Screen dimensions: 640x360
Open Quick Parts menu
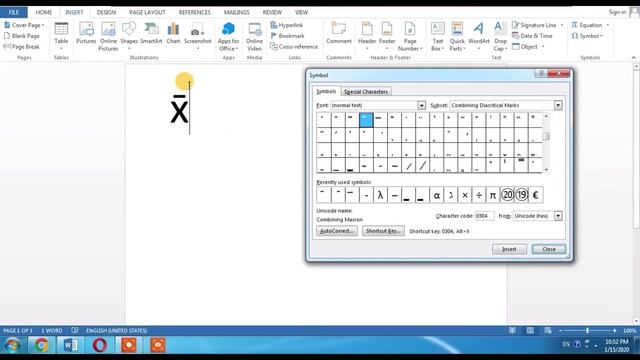(457, 36)
